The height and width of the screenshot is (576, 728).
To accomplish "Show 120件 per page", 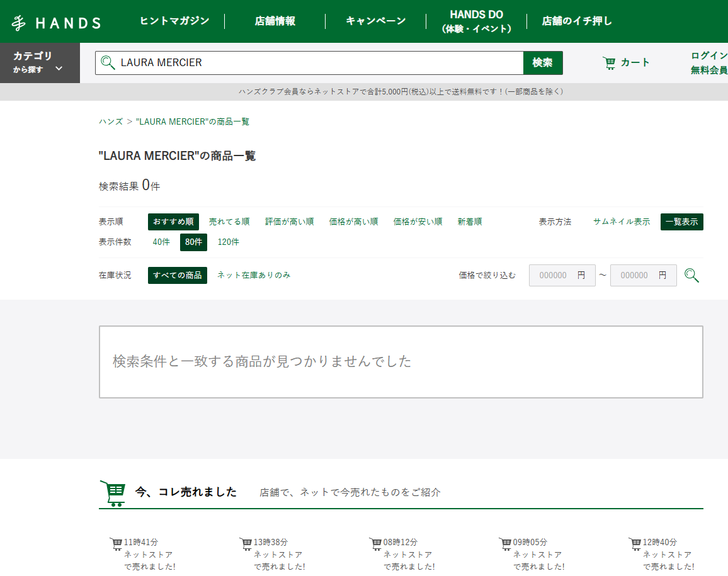I will tap(229, 242).
